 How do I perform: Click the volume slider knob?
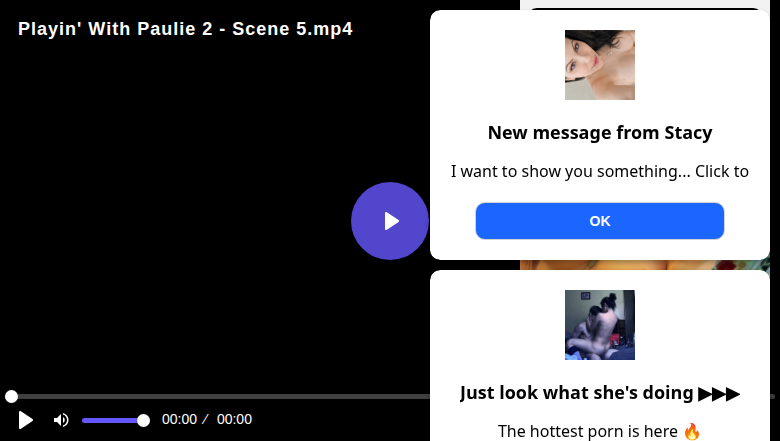143,420
